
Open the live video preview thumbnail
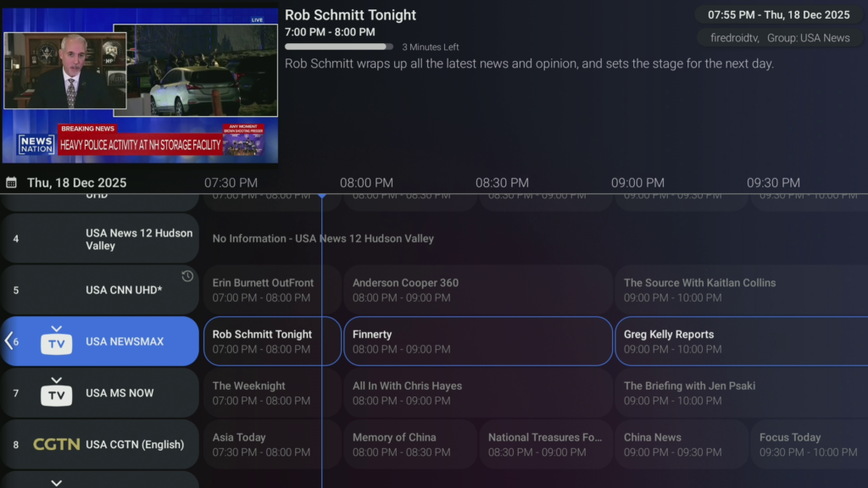[x=140, y=86]
